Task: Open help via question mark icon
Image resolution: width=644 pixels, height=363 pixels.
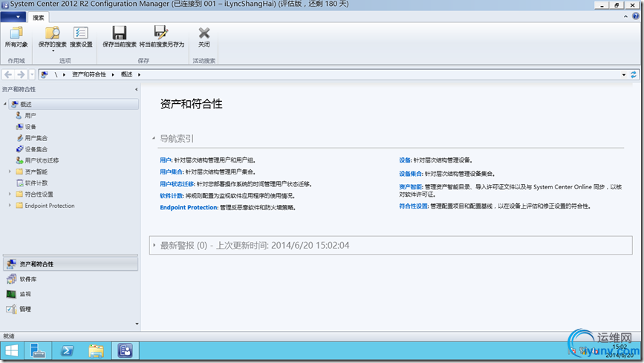Action: point(635,16)
